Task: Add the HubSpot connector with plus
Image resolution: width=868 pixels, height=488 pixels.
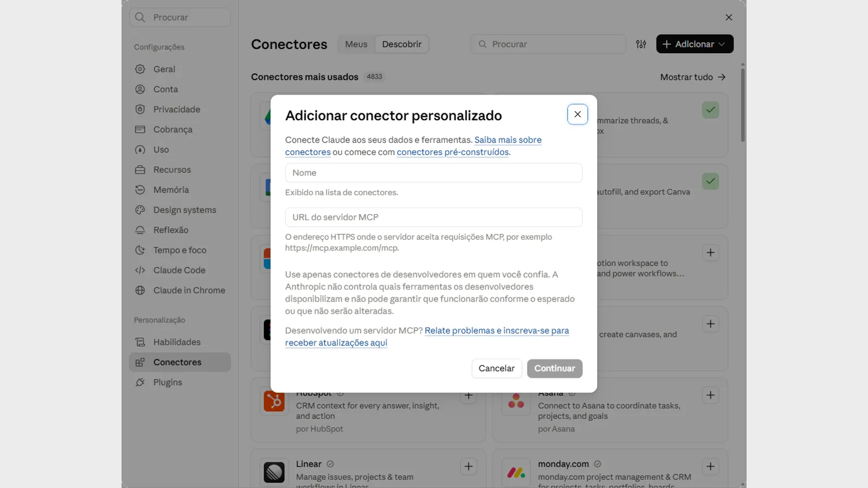Action: coord(469,395)
